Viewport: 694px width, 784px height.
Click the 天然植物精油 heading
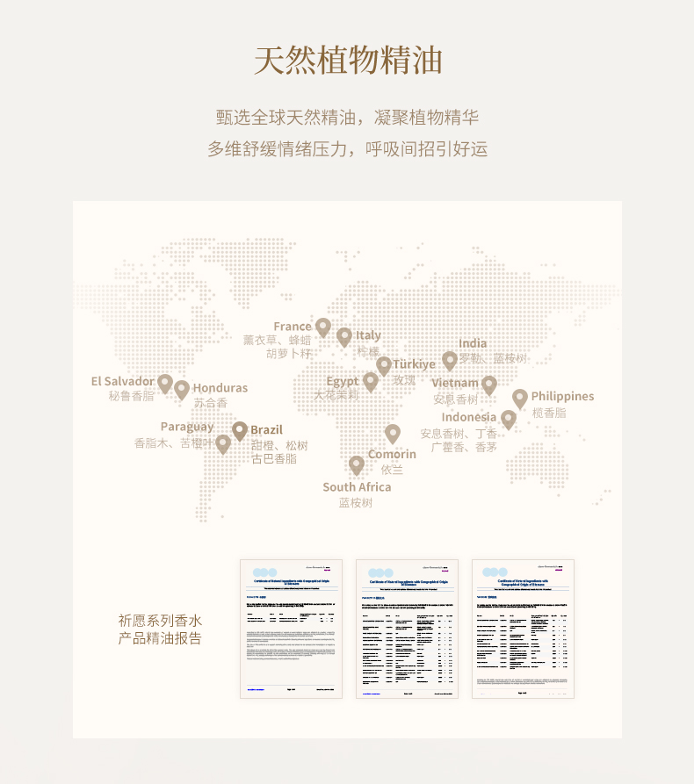348,61
